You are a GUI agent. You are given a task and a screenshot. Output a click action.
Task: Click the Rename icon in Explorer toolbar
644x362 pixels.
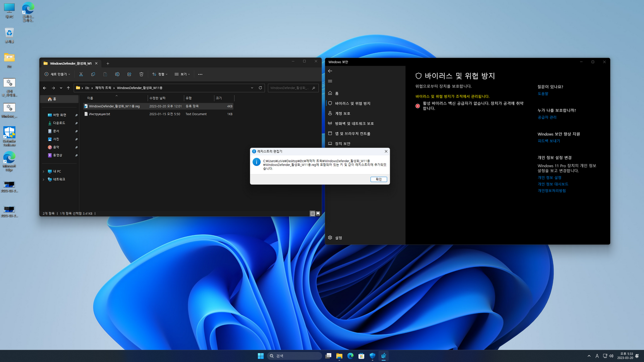(x=117, y=74)
